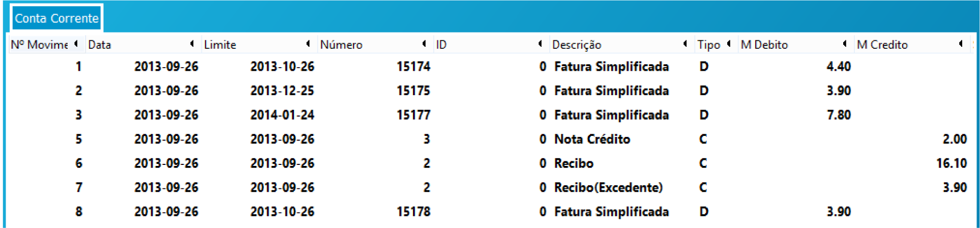This screenshot has height=228, width=980.
Task: Select the Recibo(Excedente) row
Action: click(608, 188)
